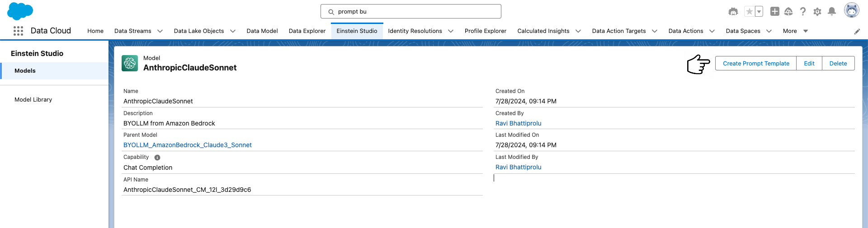
Task: Open Created By Ravi Bhattiprolu link
Action: tap(518, 123)
